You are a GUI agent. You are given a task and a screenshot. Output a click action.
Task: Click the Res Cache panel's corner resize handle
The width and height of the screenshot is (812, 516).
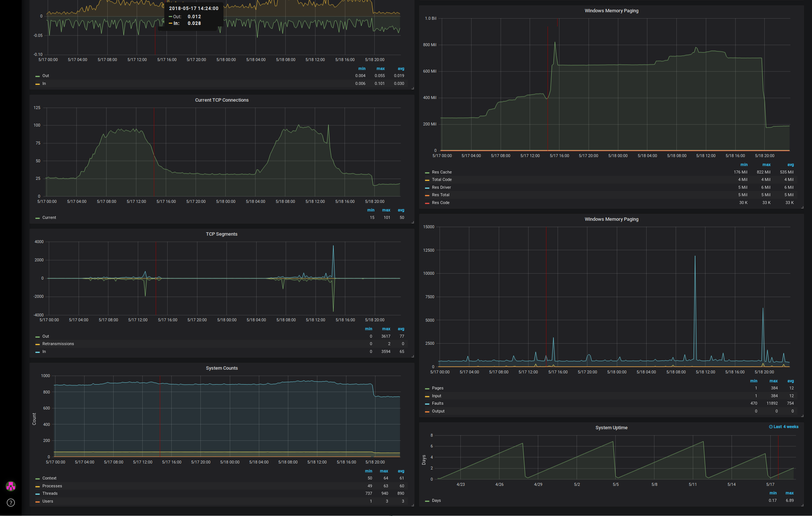tap(802, 207)
